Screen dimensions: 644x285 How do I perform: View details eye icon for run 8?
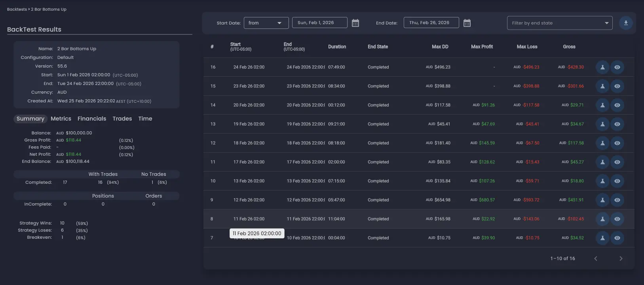tap(617, 219)
